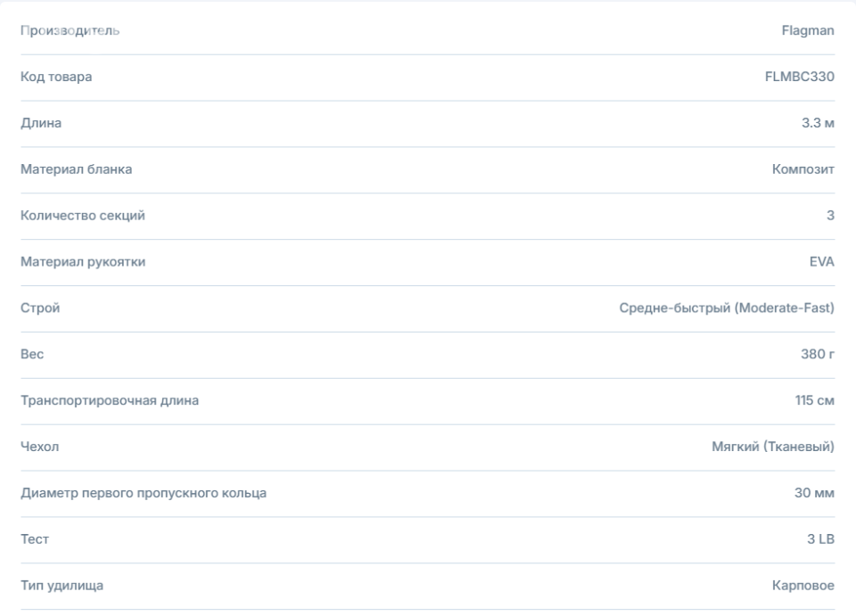Select the Транспортировочная длина label
856x616 pixels.
point(110,400)
